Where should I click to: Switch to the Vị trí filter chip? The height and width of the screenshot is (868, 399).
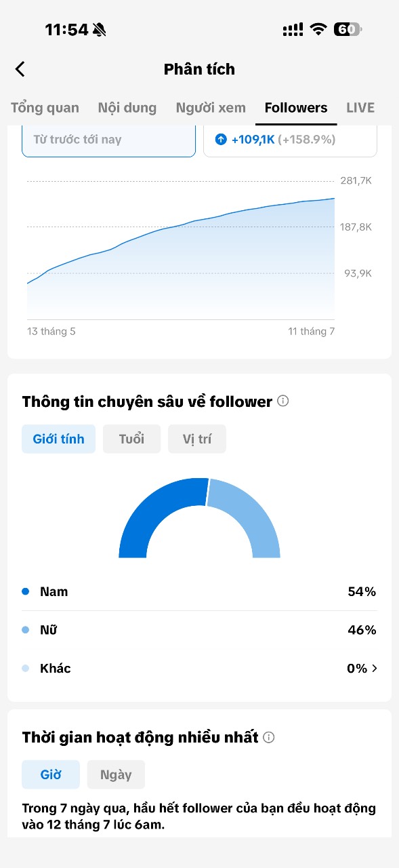[x=197, y=439]
